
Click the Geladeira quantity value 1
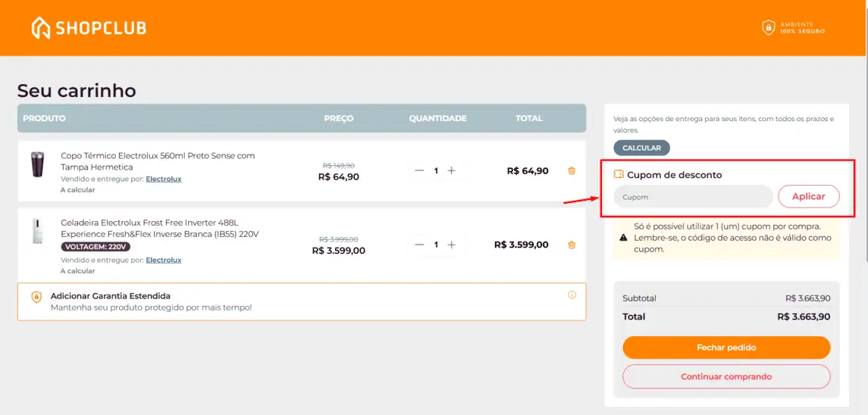tap(436, 245)
